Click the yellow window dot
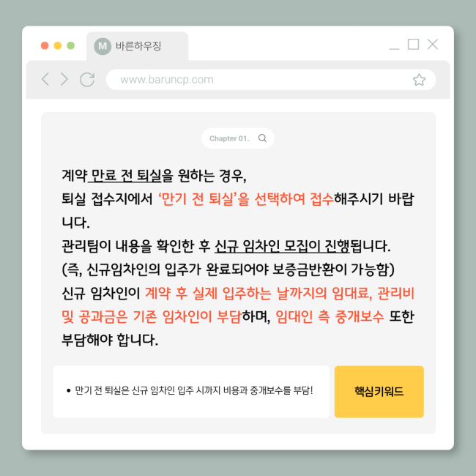 pos(58,45)
